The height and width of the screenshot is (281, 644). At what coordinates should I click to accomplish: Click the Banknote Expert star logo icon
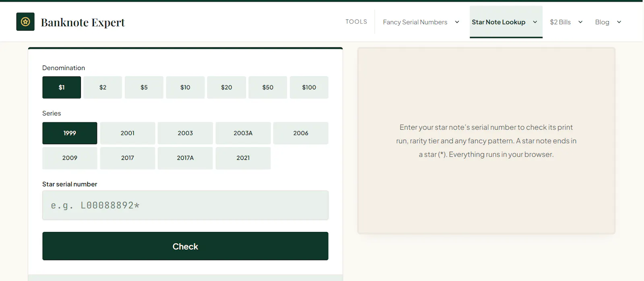[x=25, y=22]
